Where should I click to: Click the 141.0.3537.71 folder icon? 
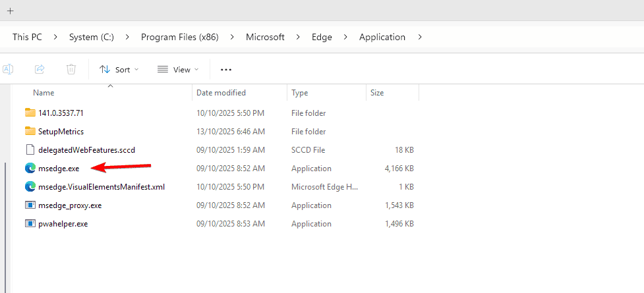pyautogui.click(x=29, y=113)
